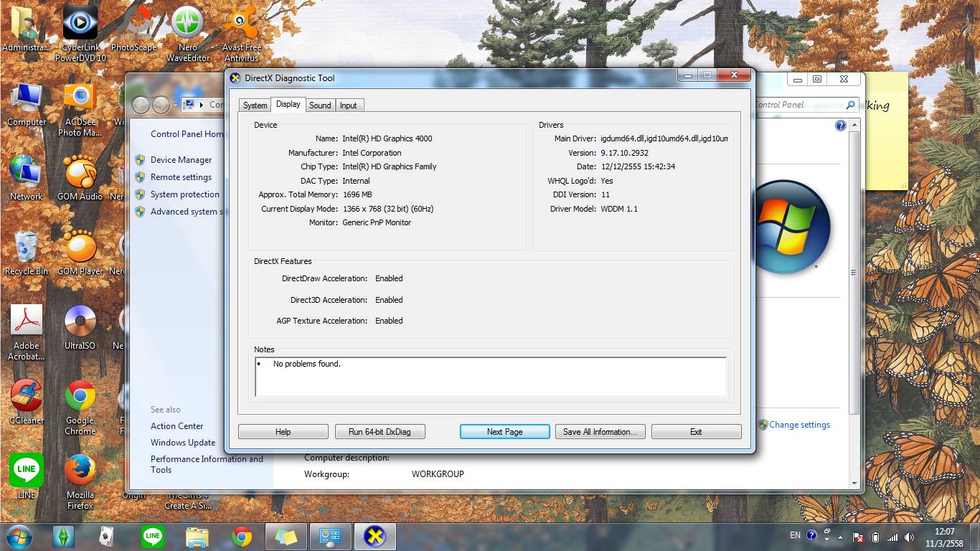Open the Sound tab
This screenshot has width=980, height=551.
(320, 105)
